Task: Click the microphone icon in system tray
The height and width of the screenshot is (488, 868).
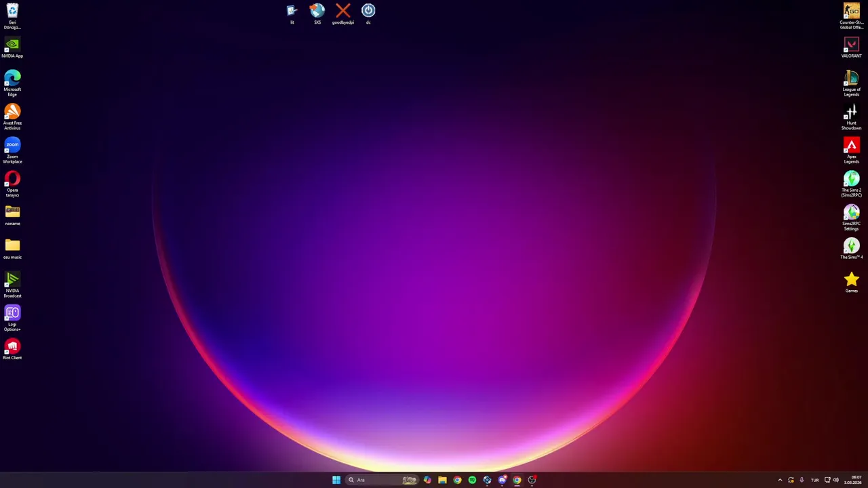Action: tap(802, 480)
